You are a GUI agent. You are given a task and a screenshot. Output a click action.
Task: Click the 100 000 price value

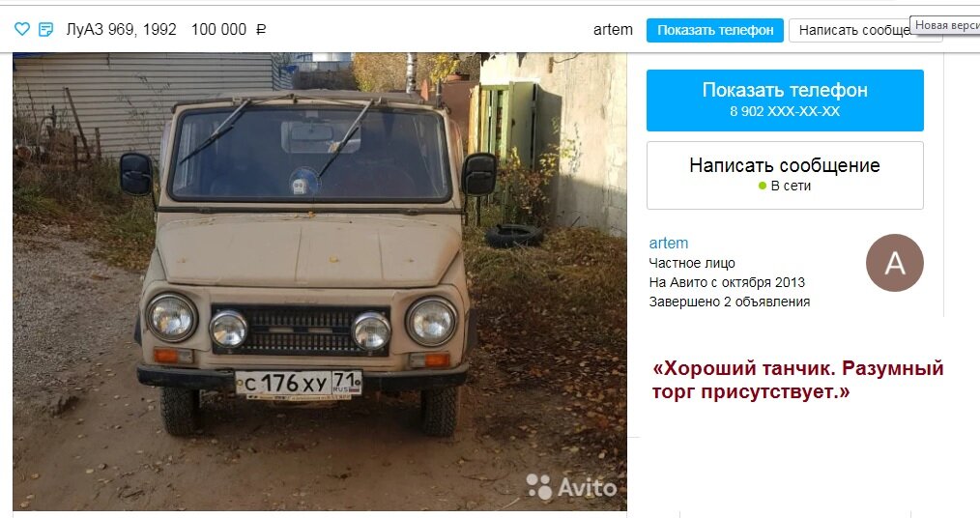coord(218,29)
